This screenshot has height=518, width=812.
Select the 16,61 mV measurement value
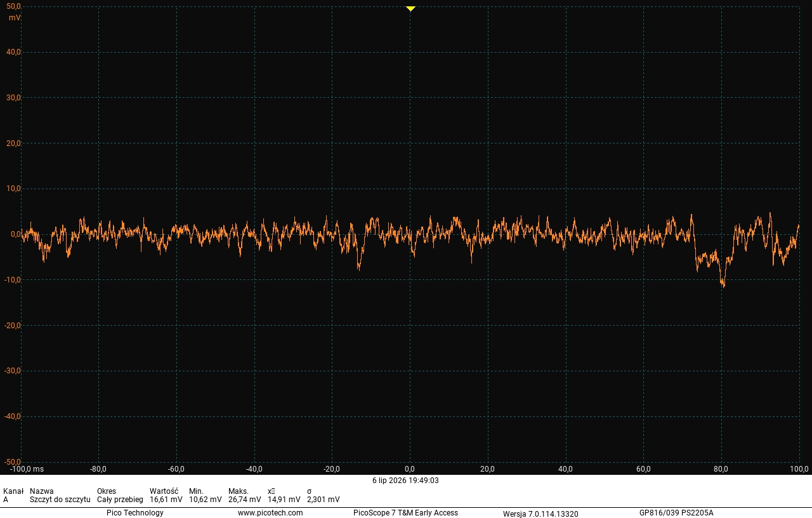(166, 500)
